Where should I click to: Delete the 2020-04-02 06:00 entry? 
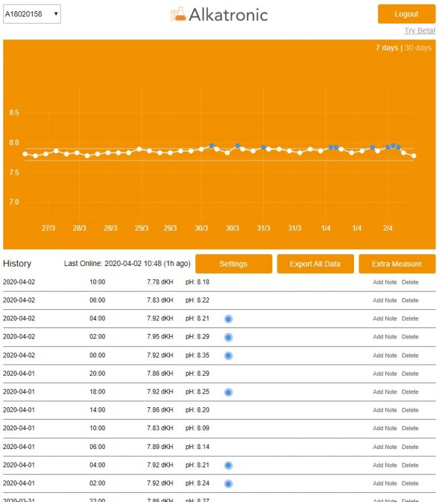[410, 301]
